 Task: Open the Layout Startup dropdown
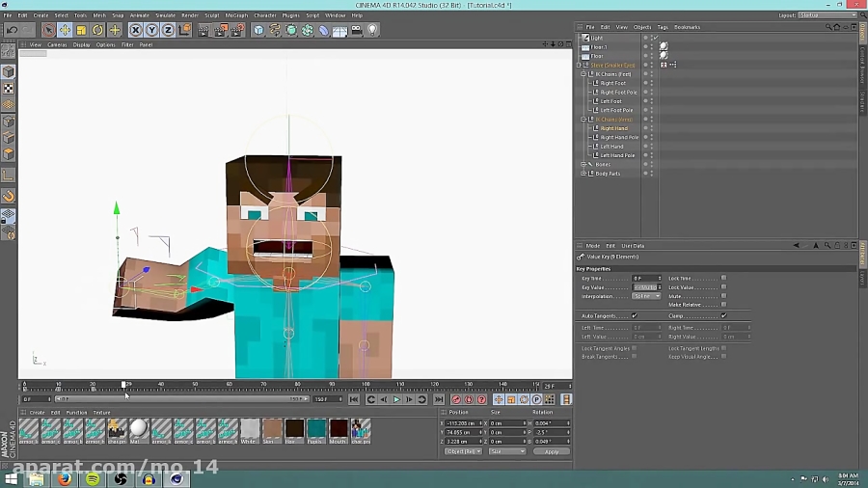click(827, 15)
